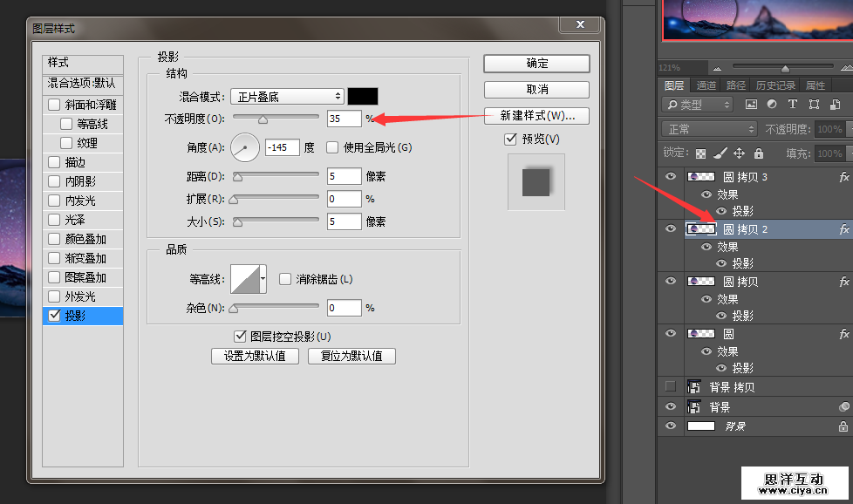Click the 角度 angle input field
This screenshot has height=504, width=853.
click(282, 147)
